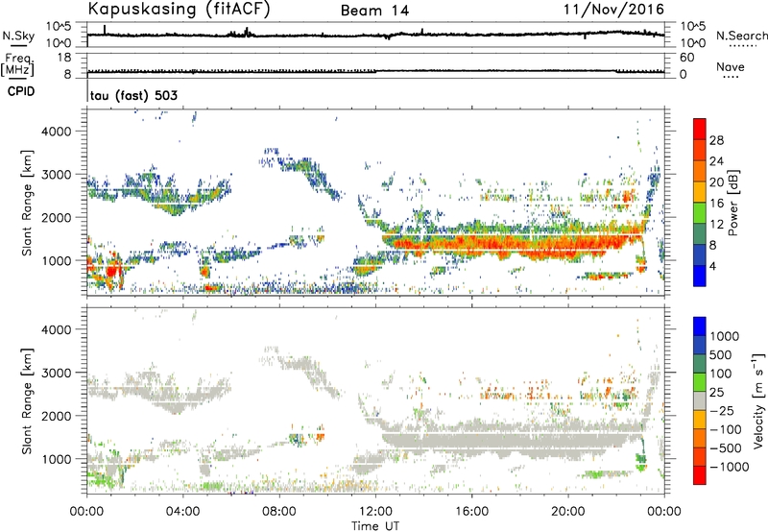Select the Freq. [MHz] axis label
The image size is (768, 532).
17,64
